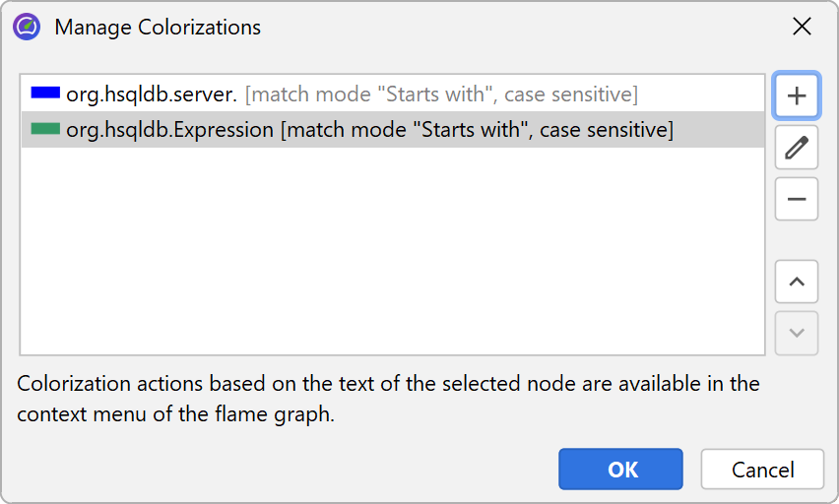This screenshot has width=839, height=504.
Task: Select the org.hsqldb.Expression colorization entry
Action: pyautogui.click(x=170, y=130)
